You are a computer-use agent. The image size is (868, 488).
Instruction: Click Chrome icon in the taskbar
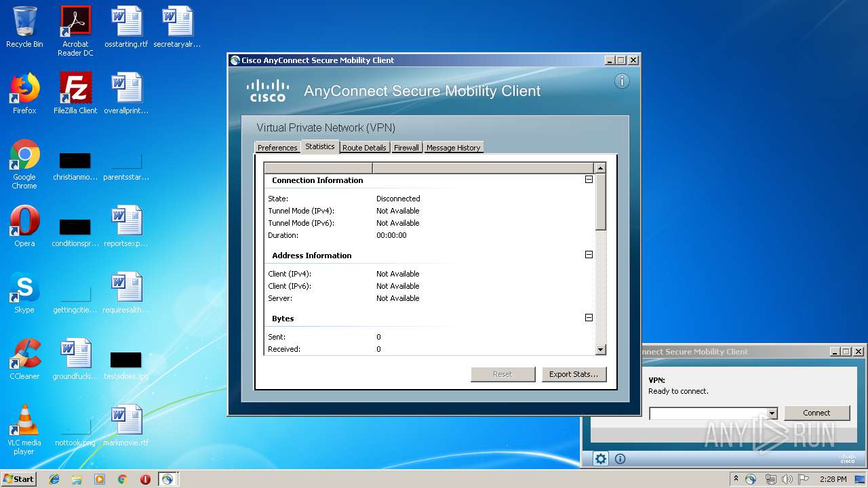point(122,479)
